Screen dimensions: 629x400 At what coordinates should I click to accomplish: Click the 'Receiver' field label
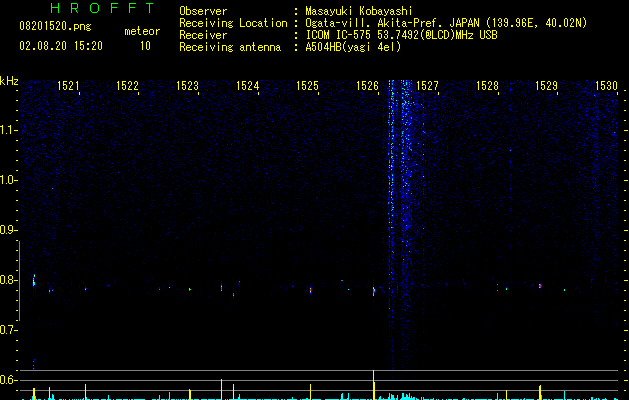(203, 35)
